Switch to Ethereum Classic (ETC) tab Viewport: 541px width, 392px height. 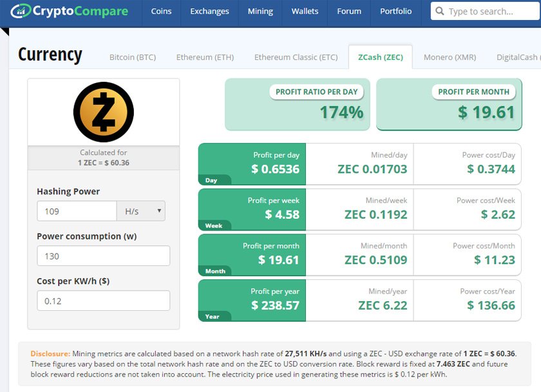(296, 57)
